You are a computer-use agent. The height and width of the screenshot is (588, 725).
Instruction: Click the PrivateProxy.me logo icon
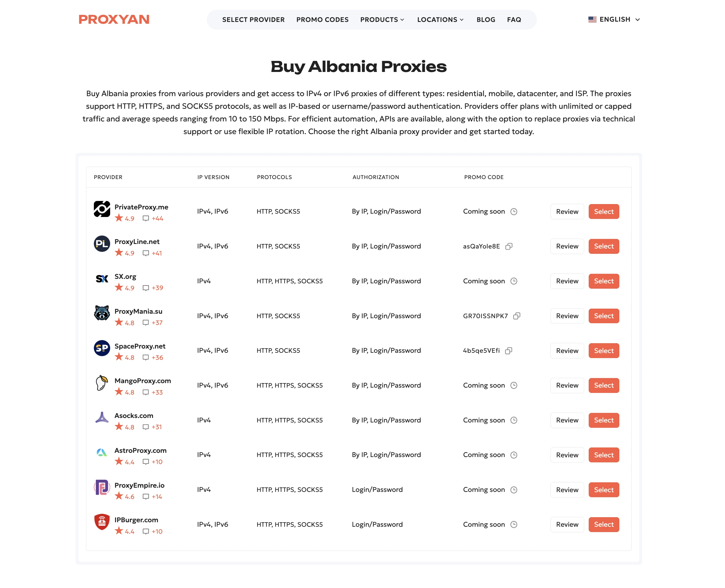[x=102, y=209]
